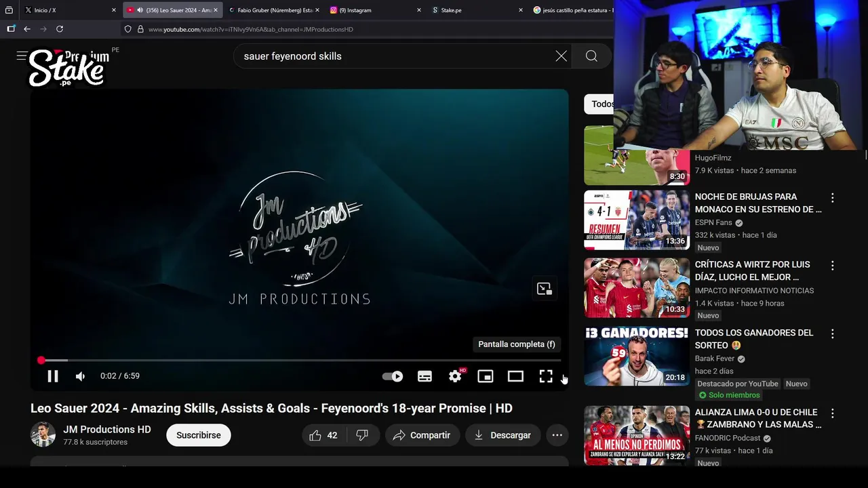Viewport: 868px width, 488px height.
Task: Click Compartir share button
Action: 422,435
